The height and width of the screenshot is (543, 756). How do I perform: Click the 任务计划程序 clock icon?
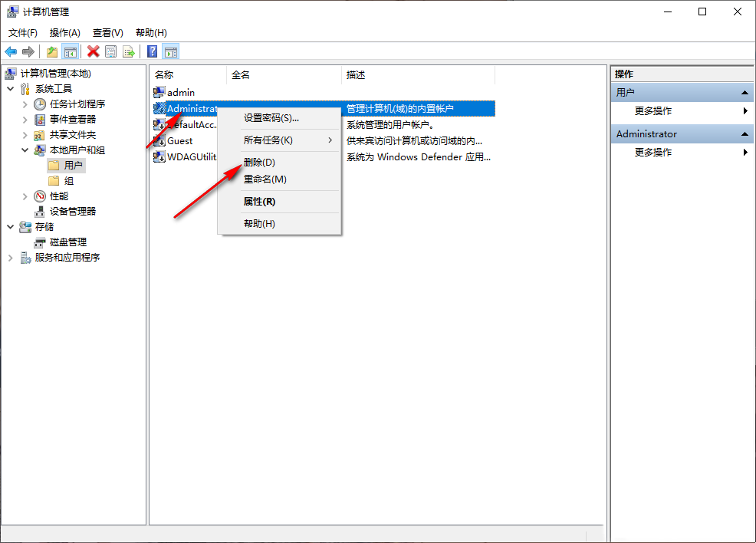[40, 104]
